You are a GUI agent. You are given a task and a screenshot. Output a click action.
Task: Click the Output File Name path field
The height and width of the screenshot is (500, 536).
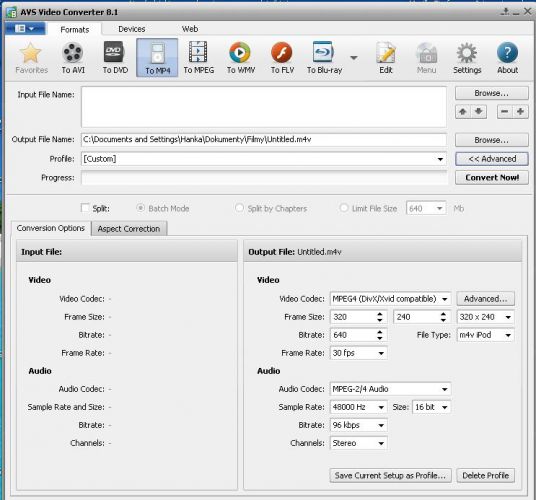point(264,139)
